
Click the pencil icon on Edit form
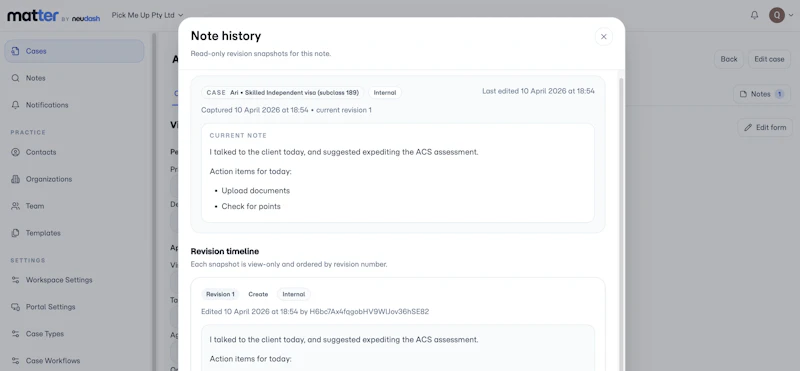(748, 128)
